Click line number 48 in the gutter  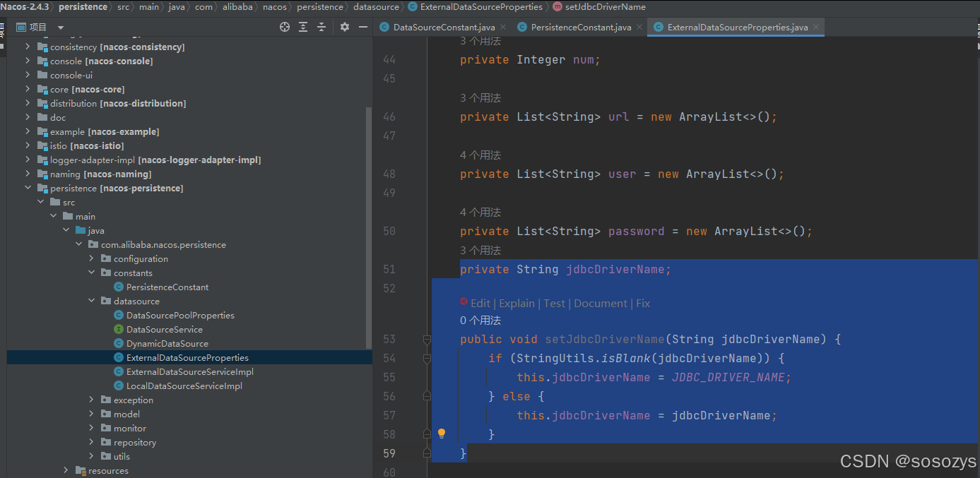point(389,174)
